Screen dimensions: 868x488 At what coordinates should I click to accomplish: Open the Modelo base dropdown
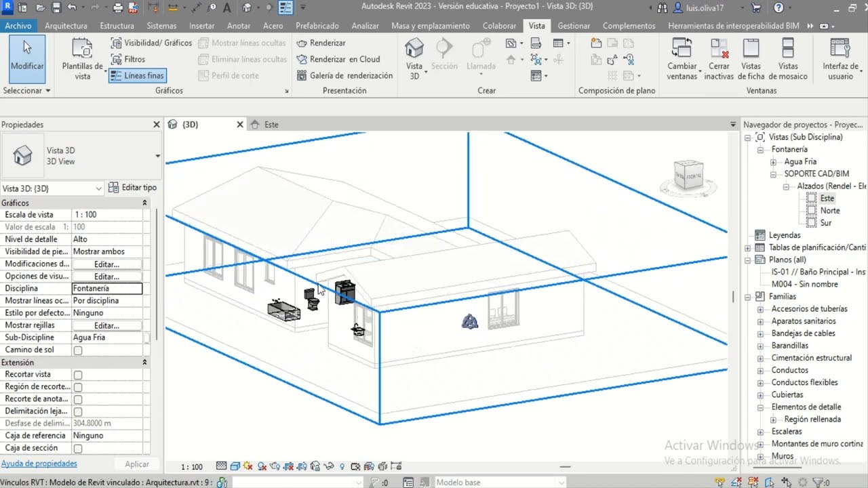[x=499, y=483]
